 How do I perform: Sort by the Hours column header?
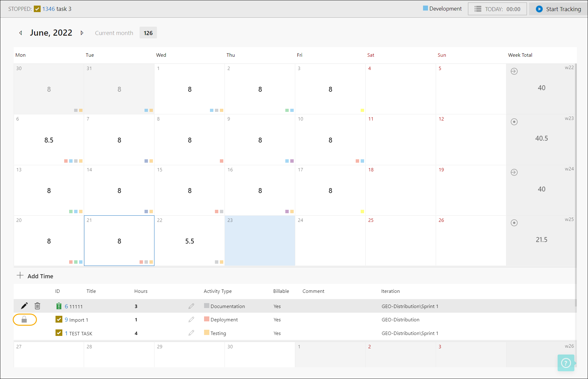click(x=141, y=291)
